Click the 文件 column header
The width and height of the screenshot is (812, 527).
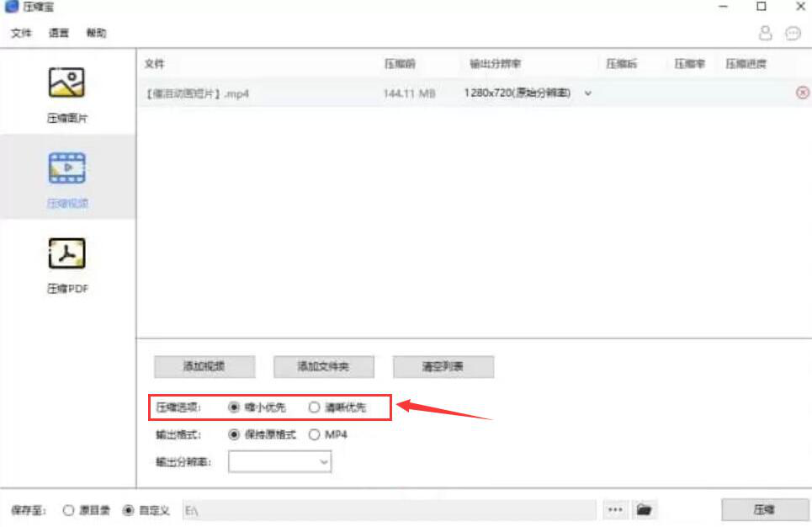tap(154, 64)
